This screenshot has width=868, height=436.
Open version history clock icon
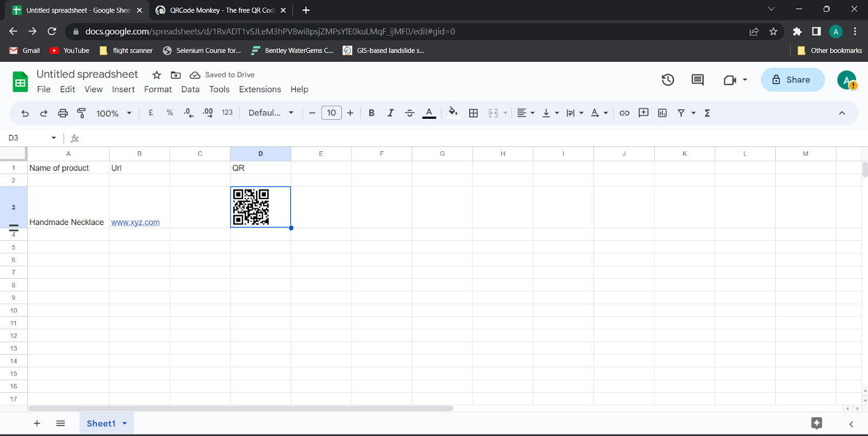pyautogui.click(x=668, y=80)
